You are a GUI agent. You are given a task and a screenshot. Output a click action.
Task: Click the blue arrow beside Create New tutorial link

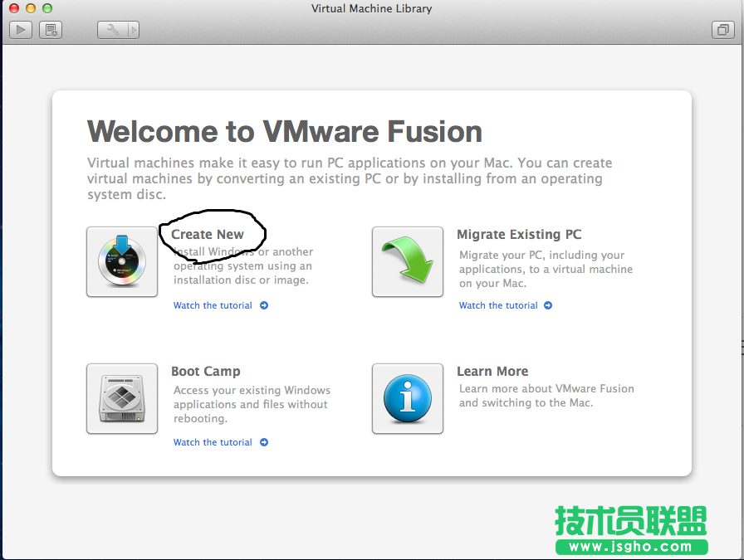coord(264,305)
